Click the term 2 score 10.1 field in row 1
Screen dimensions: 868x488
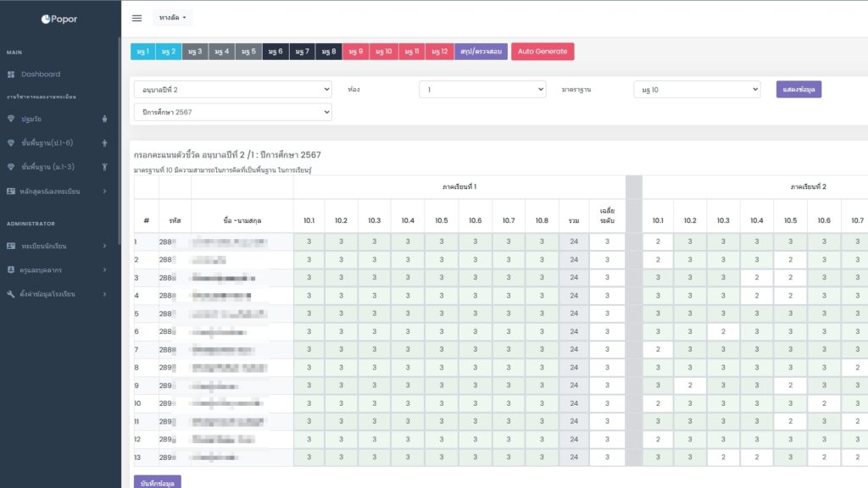tap(658, 241)
